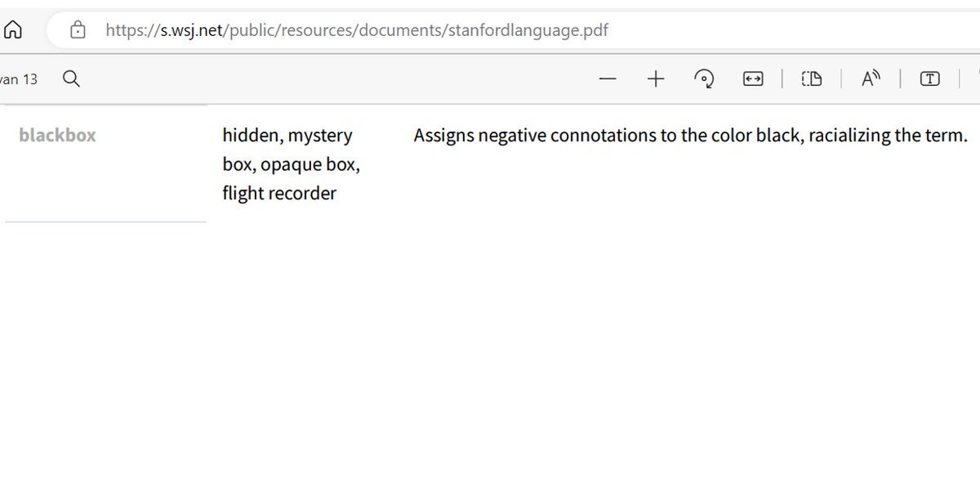Screen dimensions: 980x491
Task: Rotate the PDF page
Action: [704, 78]
